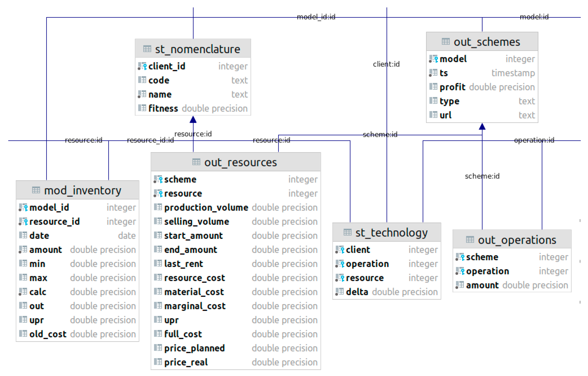Click the amount column in out_operations
This screenshot has width=588, height=376.
pyautogui.click(x=482, y=285)
